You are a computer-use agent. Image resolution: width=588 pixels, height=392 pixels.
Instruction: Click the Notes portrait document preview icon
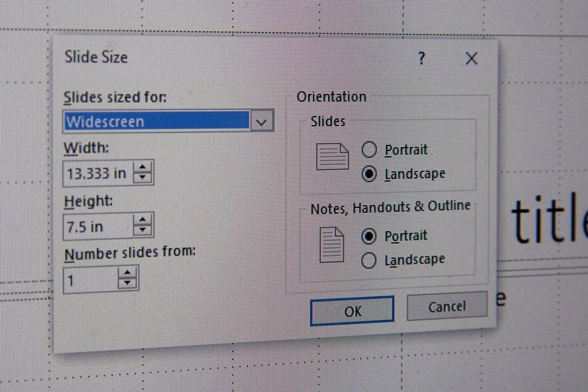coord(331,244)
